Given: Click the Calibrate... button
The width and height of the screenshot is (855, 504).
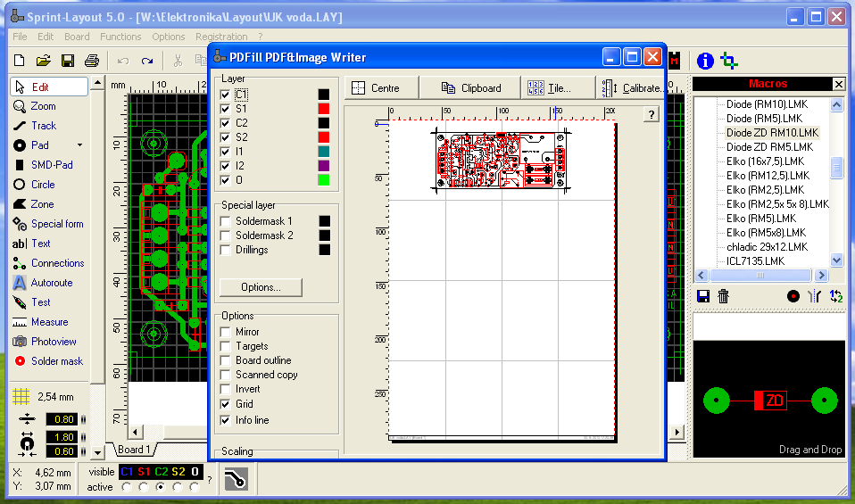Looking at the screenshot, I should click(x=631, y=87).
